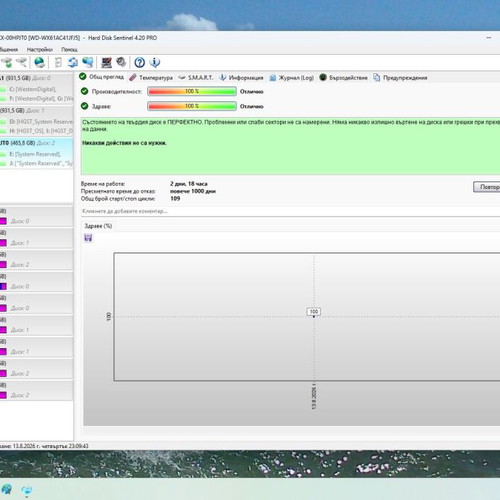Viewport: 500px width, 500px height.
Task: Click the '109' start/stop count value
Action: (175, 199)
